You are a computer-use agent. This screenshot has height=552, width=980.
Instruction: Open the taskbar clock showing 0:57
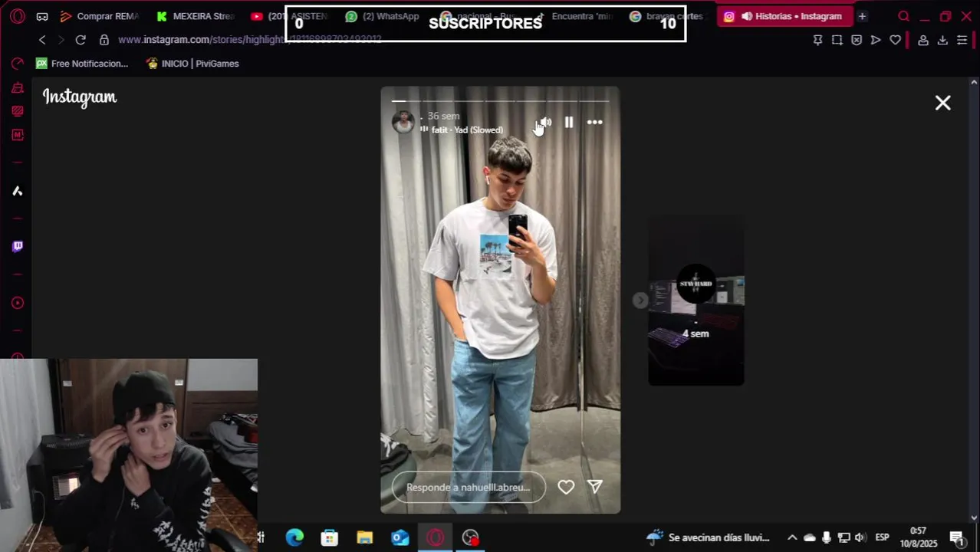tap(919, 537)
